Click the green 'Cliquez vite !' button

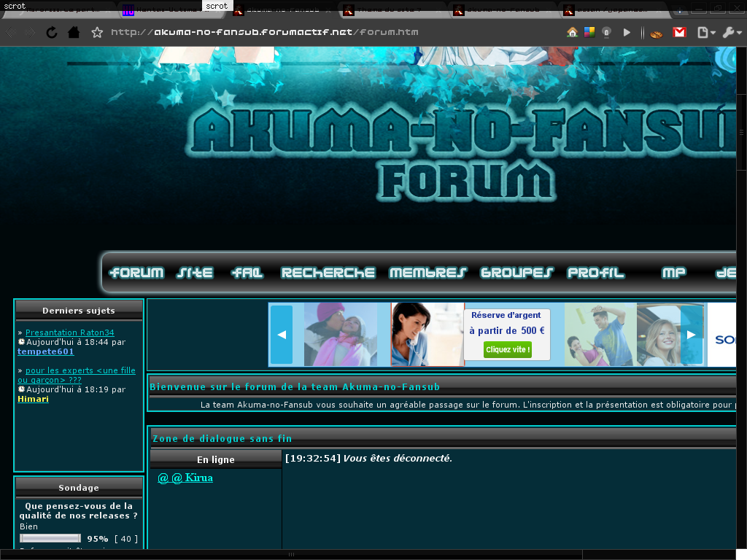(508, 349)
